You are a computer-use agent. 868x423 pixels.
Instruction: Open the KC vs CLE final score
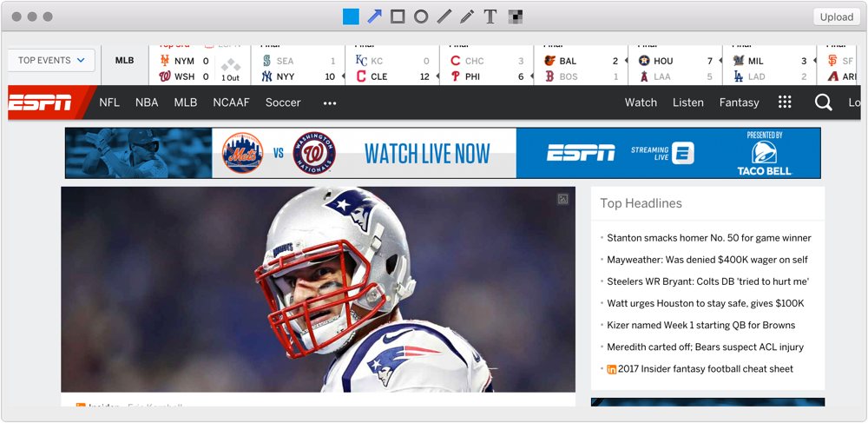pyautogui.click(x=392, y=65)
